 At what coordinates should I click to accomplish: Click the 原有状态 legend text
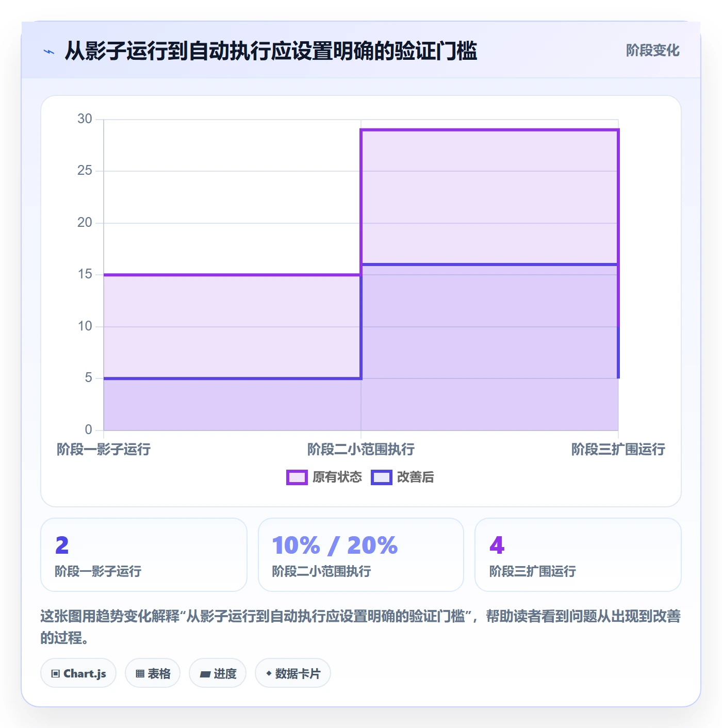click(337, 477)
